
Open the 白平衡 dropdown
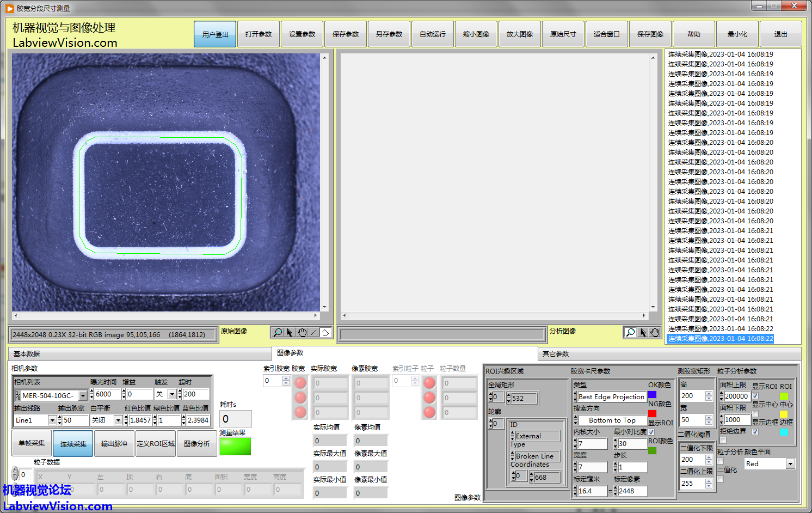pyautogui.click(x=118, y=420)
